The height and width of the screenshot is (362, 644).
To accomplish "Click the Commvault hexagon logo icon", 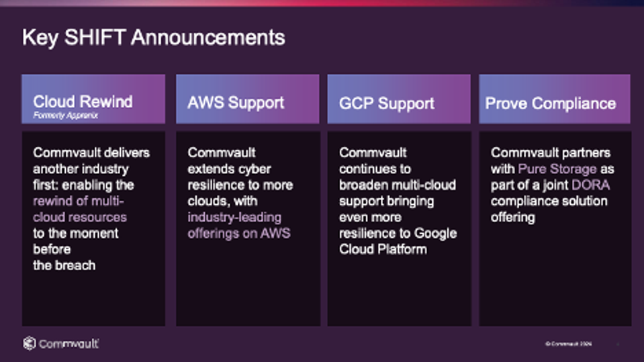I will pos(29,343).
